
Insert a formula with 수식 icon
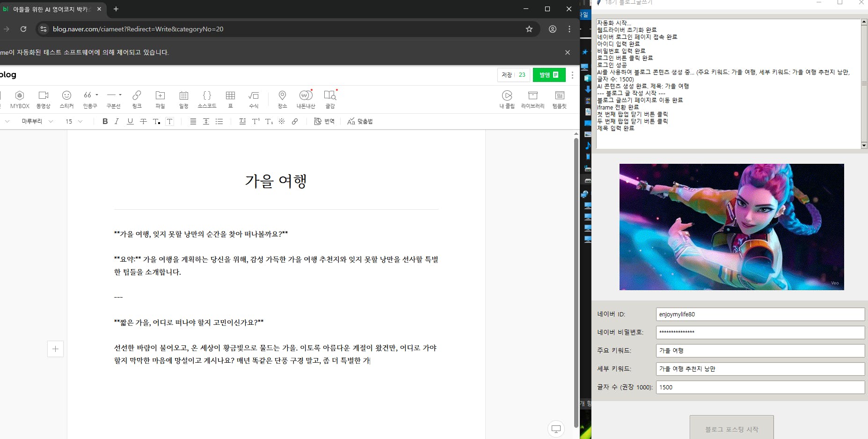coord(254,100)
